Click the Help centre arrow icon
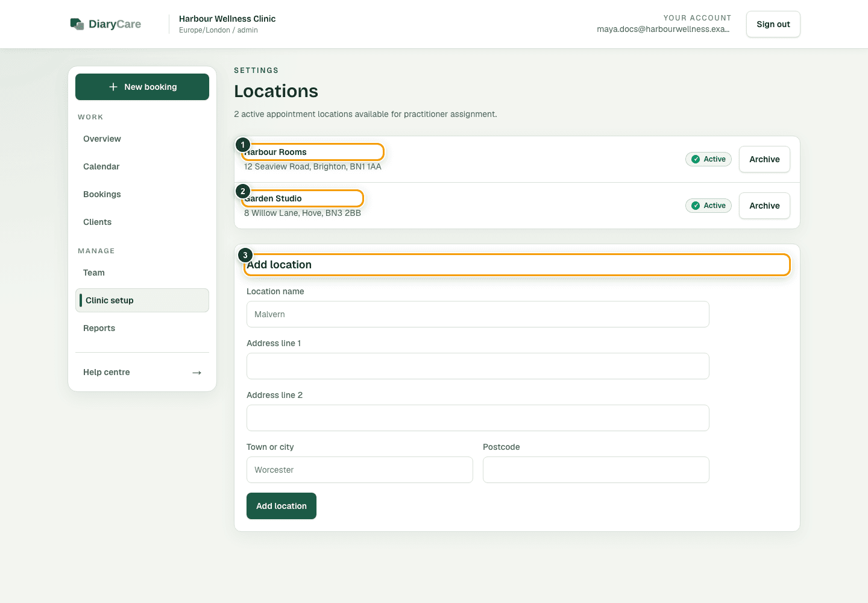This screenshot has width=868, height=603. point(197,373)
